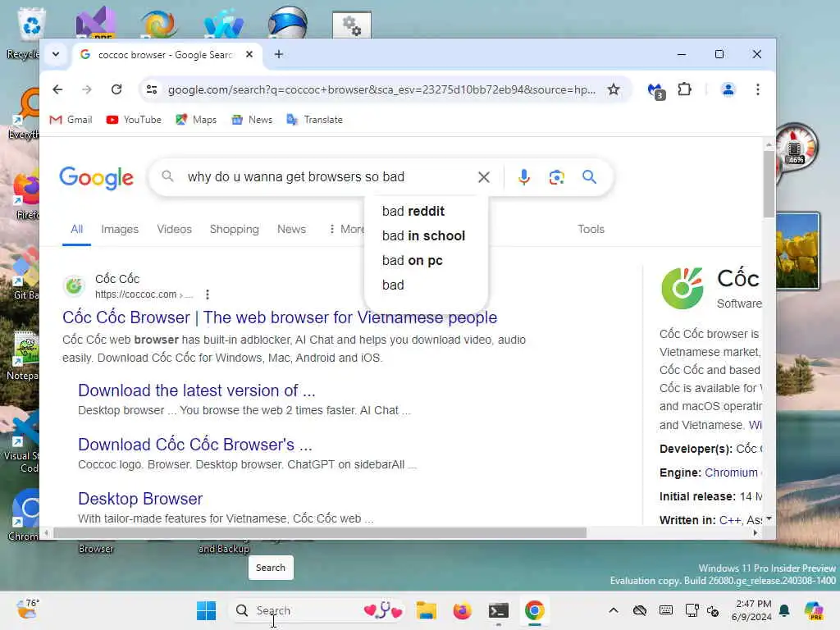The image size is (840, 630).
Task: Bookmark this page with the star icon
Action: [614, 89]
